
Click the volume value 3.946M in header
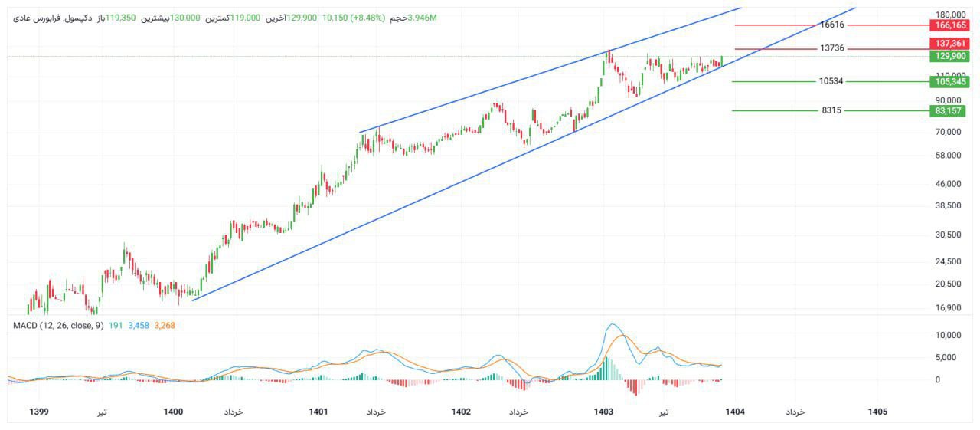(423, 17)
